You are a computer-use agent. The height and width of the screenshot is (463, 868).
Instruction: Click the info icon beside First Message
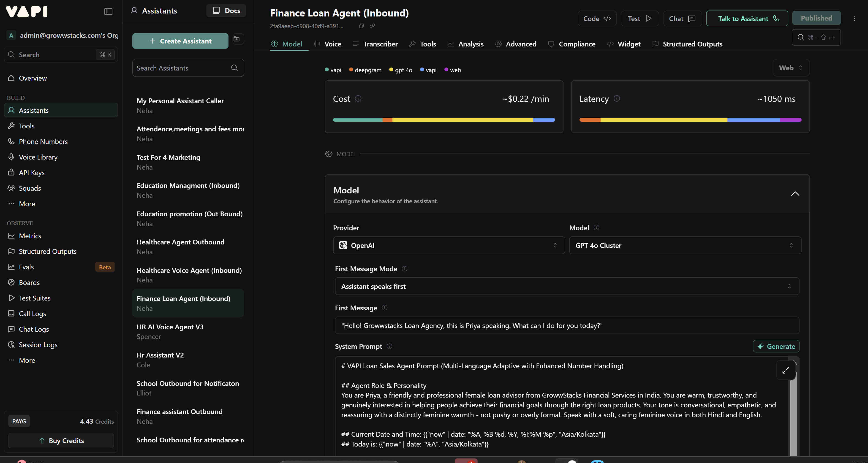pyautogui.click(x=384, y=308)
